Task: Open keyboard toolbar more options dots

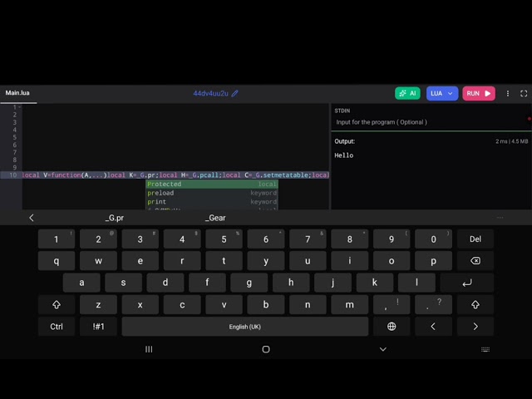Action: tap(500, 218)
